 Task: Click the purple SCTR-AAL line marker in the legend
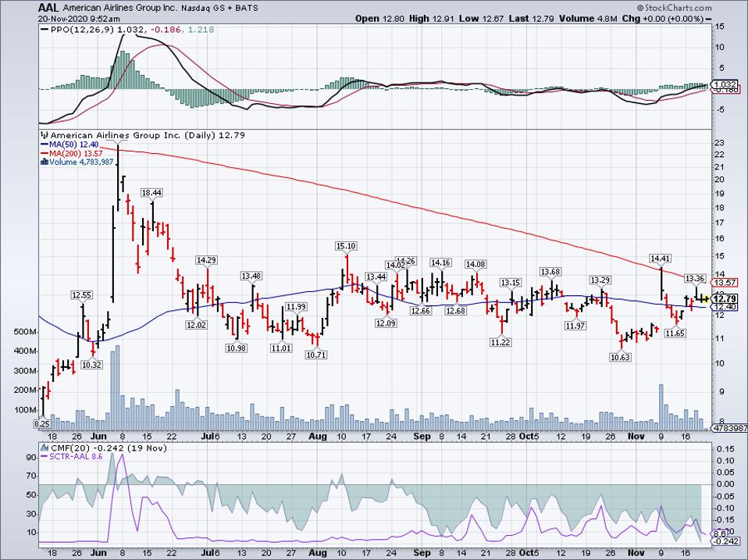(x=45, y=456)
